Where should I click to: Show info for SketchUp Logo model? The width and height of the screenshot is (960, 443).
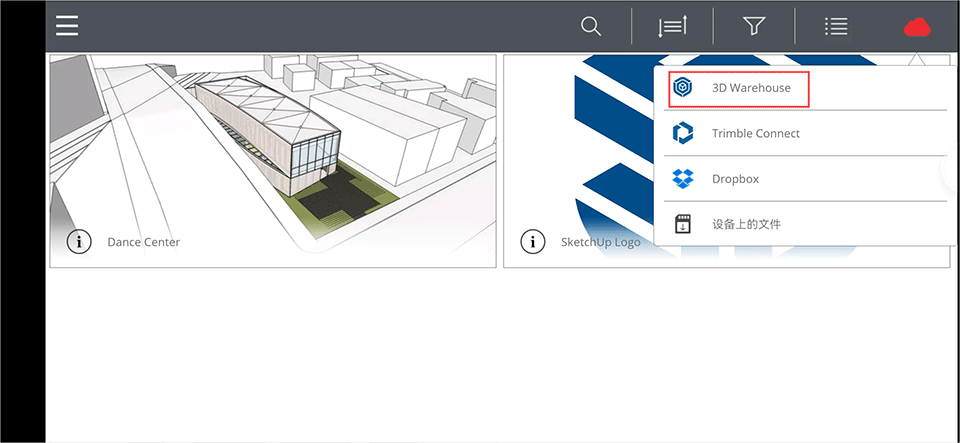(x=532, y=242)
